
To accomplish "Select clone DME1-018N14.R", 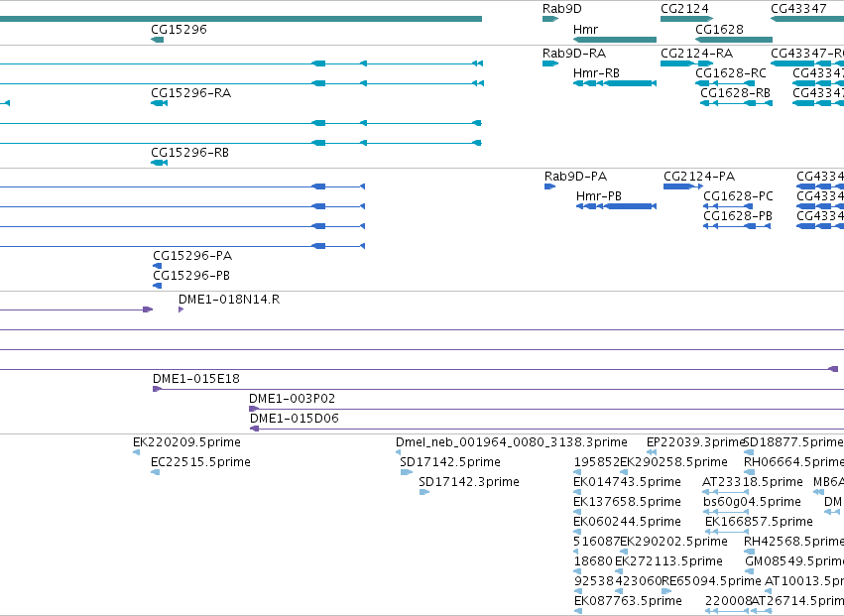I will click(229, 300).
